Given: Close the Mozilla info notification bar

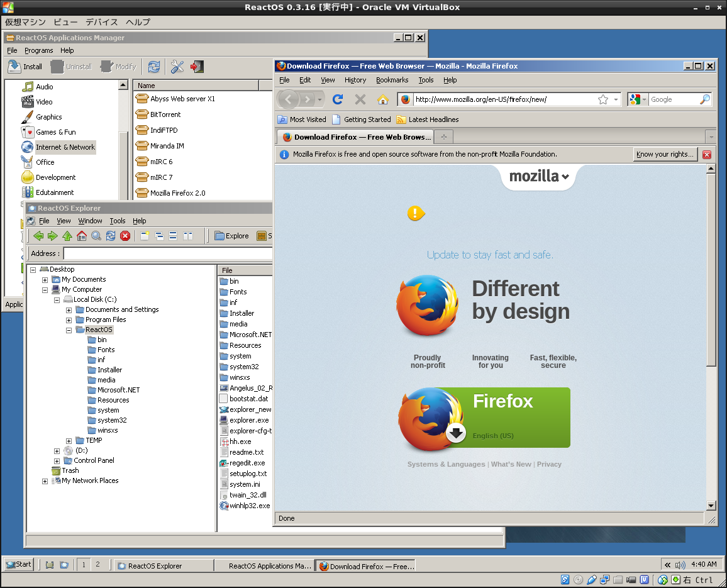Looking at the screenshot, I should (707, 155).
